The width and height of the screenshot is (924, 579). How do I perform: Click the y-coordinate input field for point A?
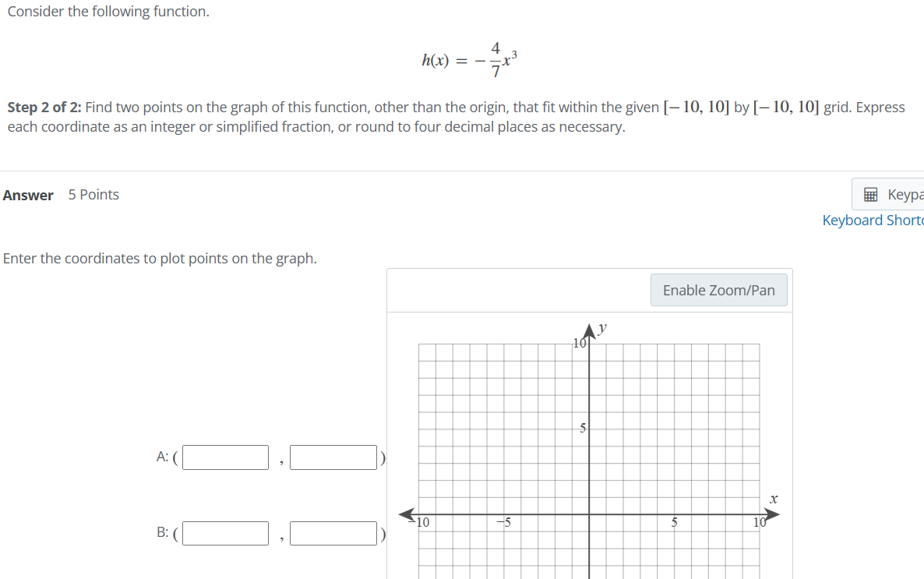click(333, 457)
